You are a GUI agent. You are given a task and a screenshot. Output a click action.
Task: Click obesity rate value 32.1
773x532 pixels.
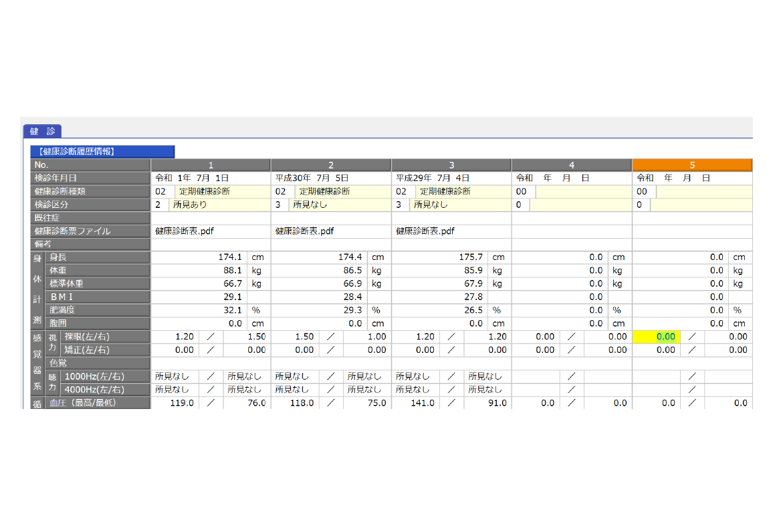click(x=199, y=310)
